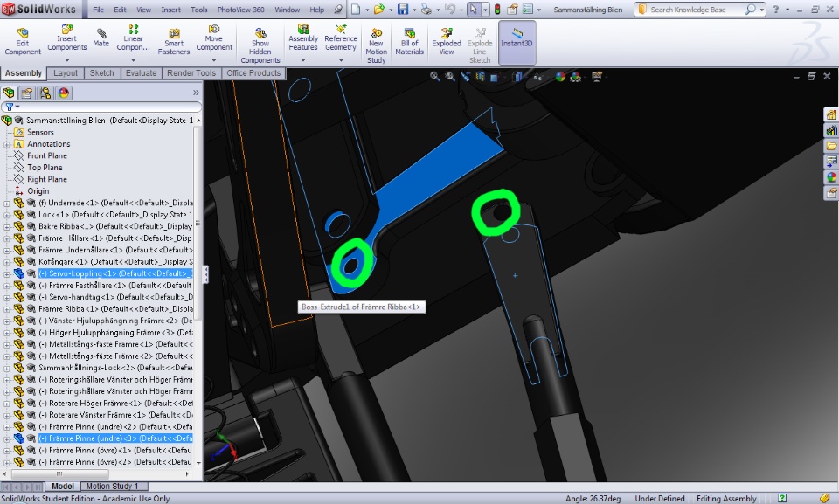Open Insert Components tool
Viewport: 839px width, 504px height.
[x=67, y=37]
